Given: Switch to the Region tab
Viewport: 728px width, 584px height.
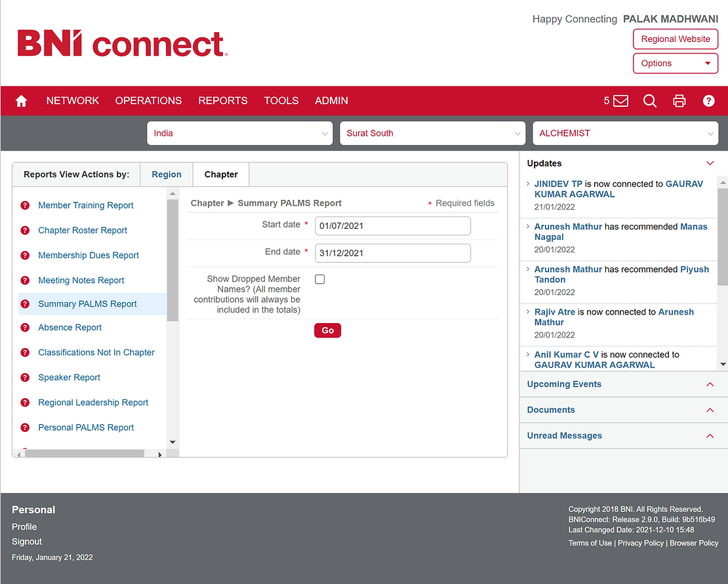Looking at the screenshot, I should (x=167, y=174).
